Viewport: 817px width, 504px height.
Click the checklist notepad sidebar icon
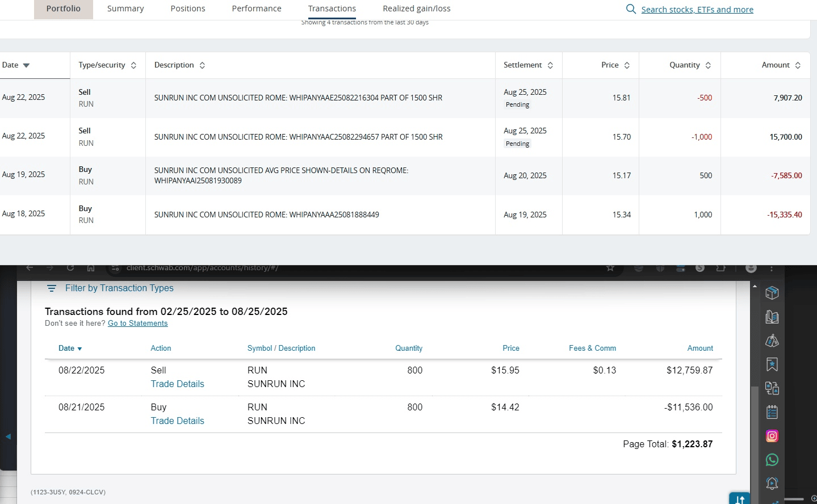[772, 412]
